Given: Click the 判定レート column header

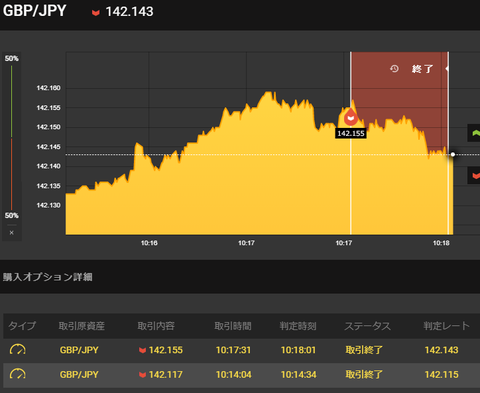Looking at the screenshot, I should click(x=446, y=326).
